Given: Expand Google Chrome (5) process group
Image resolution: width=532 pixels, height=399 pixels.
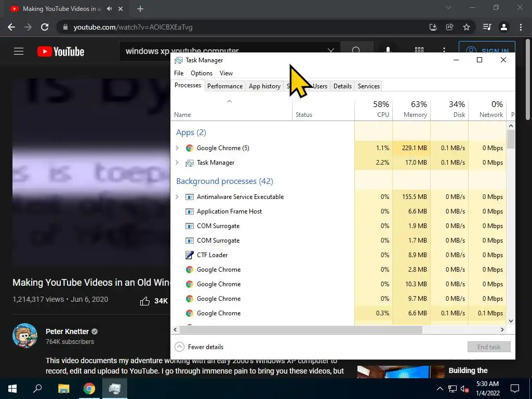Looking at the screenshot, I should coord(177,148).
